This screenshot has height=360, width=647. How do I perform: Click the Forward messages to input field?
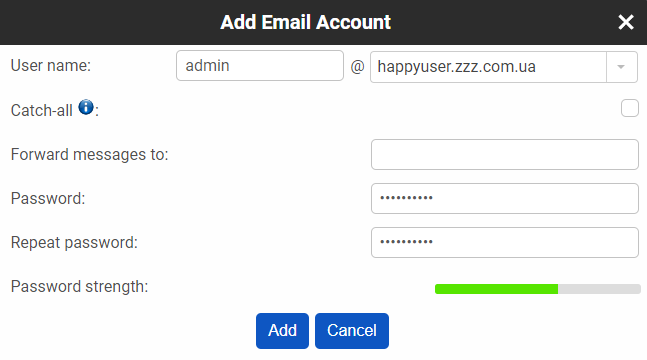coord(505,154)
